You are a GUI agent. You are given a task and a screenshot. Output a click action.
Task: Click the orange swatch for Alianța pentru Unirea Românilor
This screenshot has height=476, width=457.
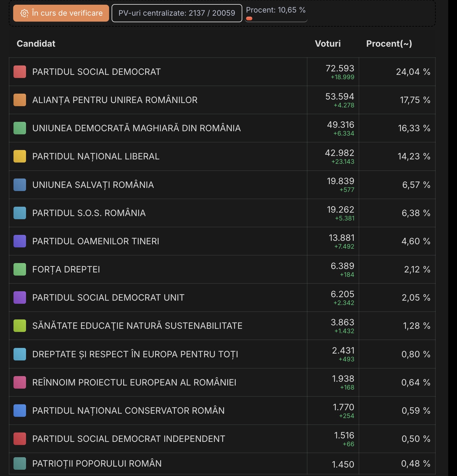(20, 100)
